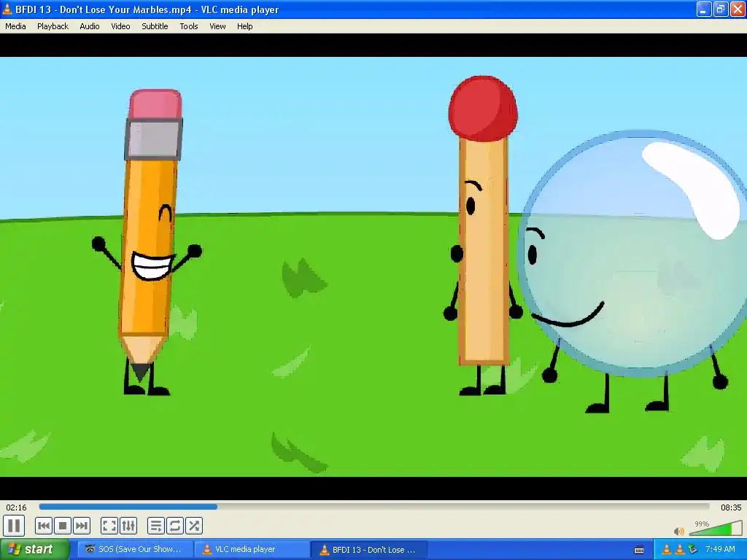Click second VLC cone tray icon
The image size is (747, 560).
[x=680, y=550]
